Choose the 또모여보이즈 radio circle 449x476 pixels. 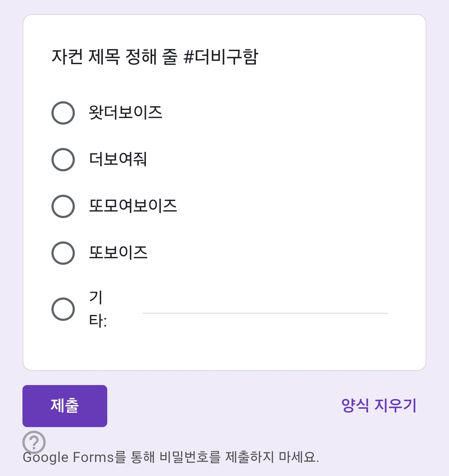(x=63, y=206)
